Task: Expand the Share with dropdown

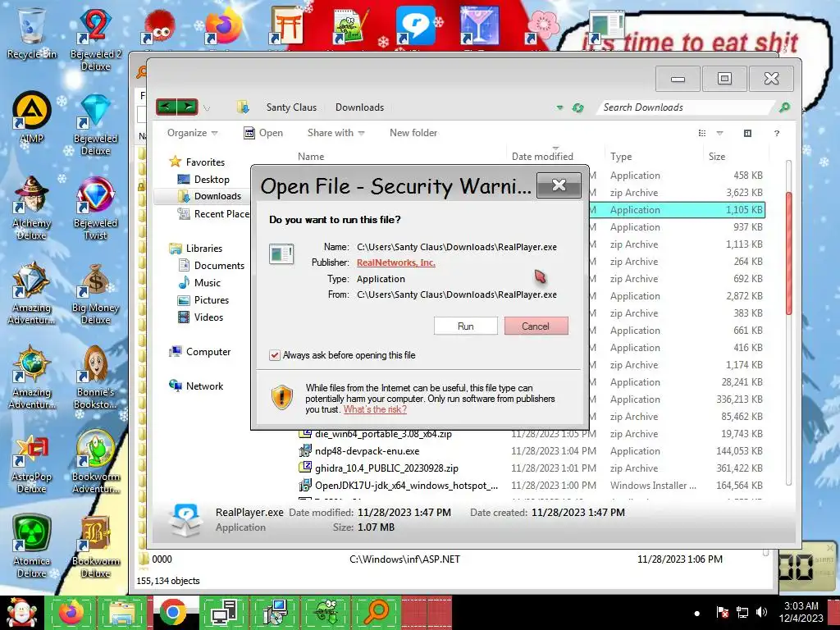Action: click(x=336, y=133)
